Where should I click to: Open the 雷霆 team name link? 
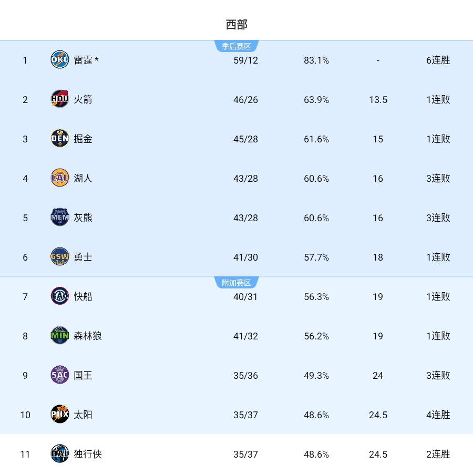click(84, 60)
